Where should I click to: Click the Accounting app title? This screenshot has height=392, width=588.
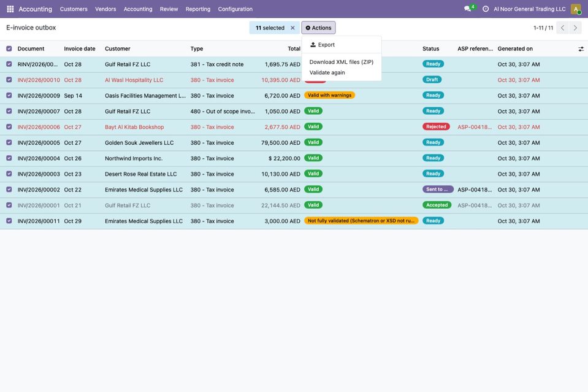35,9
